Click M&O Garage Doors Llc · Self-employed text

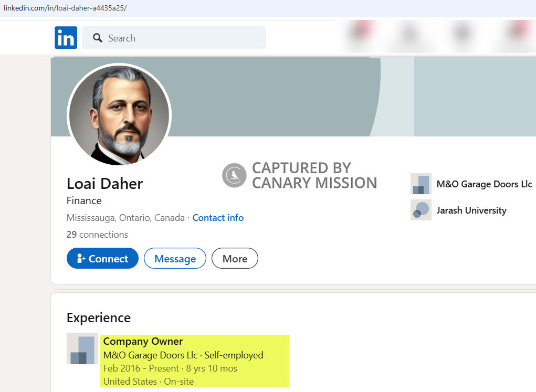pyautogui.click(x=183, y=355)
